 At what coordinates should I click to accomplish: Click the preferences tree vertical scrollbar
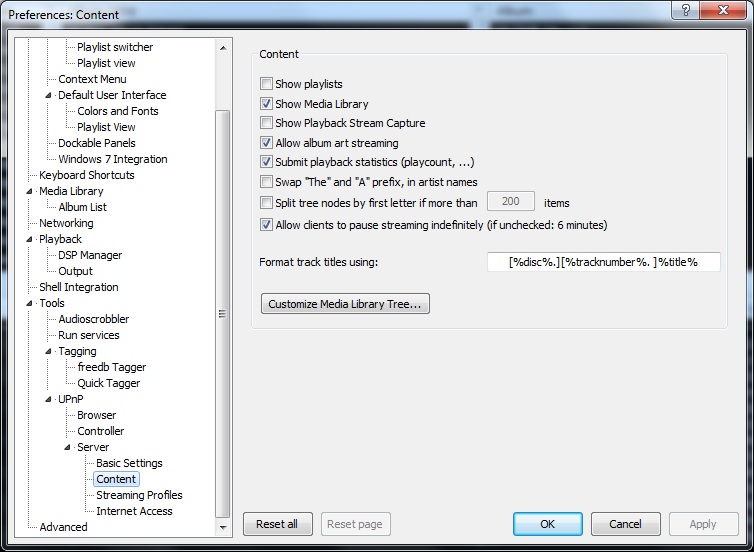point(223,313)
